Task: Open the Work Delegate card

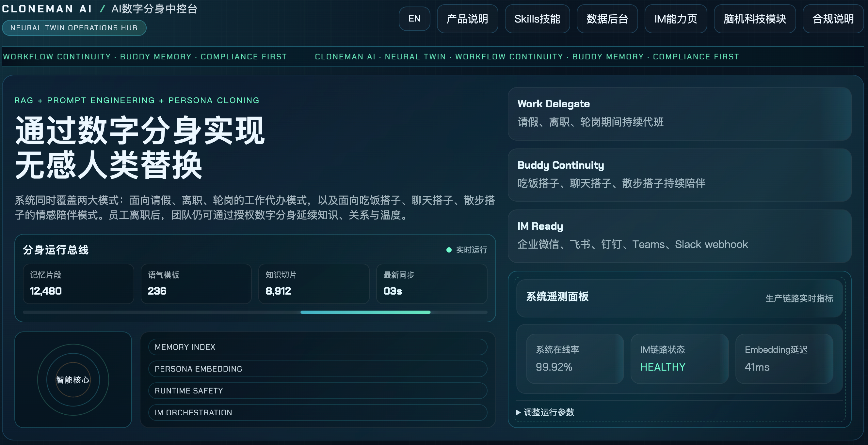Action: click(x=679, y=114)
